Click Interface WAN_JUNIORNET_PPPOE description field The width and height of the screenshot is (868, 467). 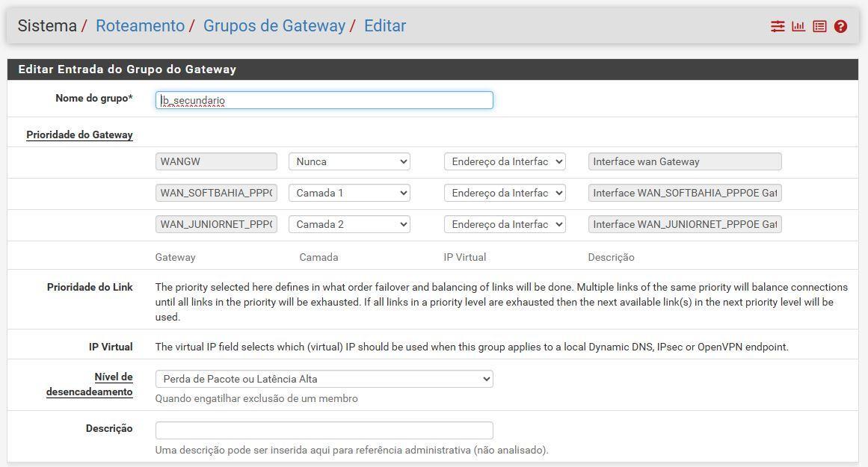click(x=685, y=224)
